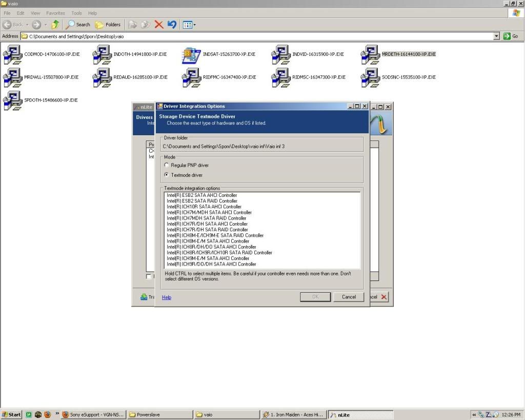This screenshot has height=420, width=525.
Task: Undo the last action in Explorer
Action: tap(172, 25)
